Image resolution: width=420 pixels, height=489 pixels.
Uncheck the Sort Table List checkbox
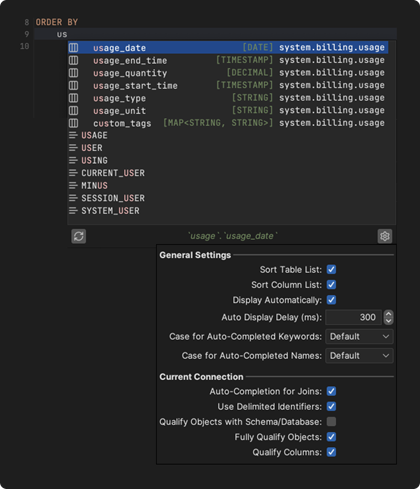331,269
